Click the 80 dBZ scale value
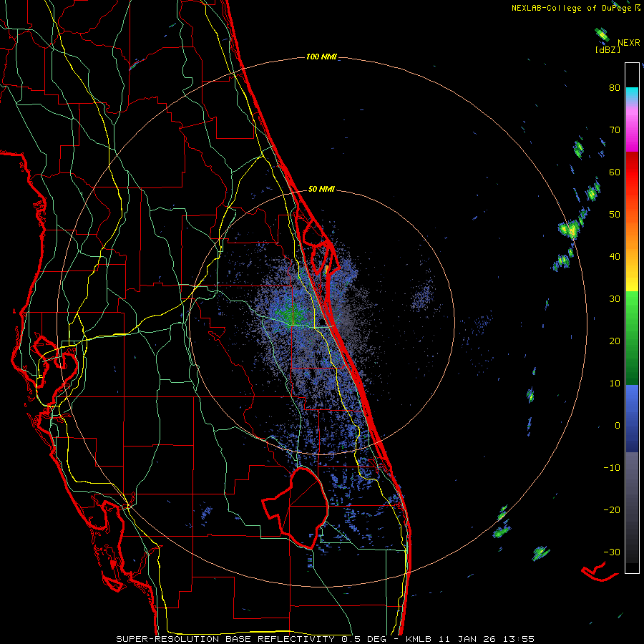 [615, 88]
